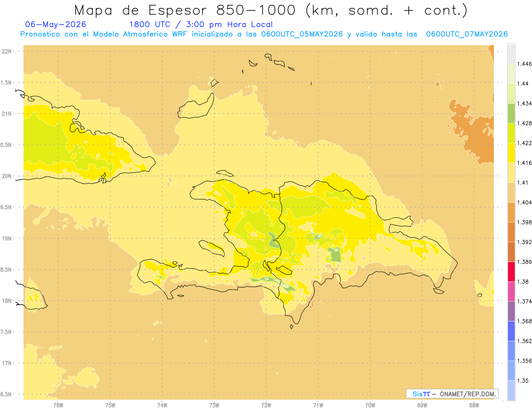
Task: Click the 1800 UTC / 3:00 pm time label
Action: (x=200, y=24)
